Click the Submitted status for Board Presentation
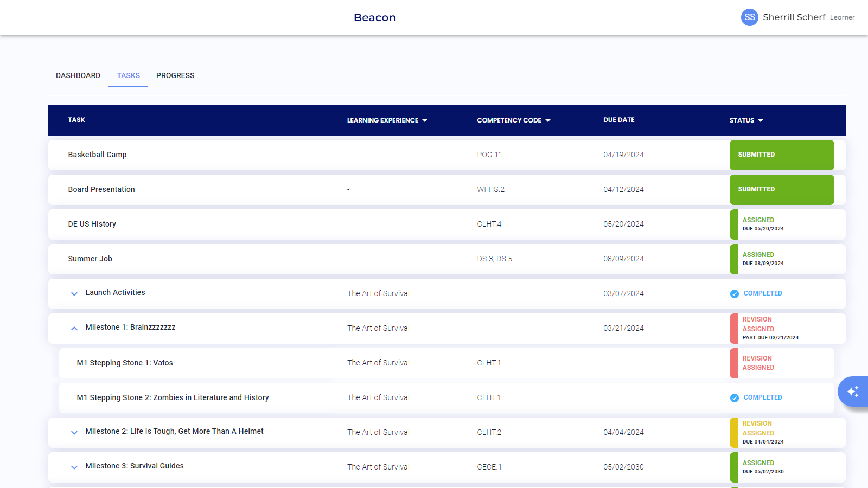 pyautogui.click(x=781, y=190)
